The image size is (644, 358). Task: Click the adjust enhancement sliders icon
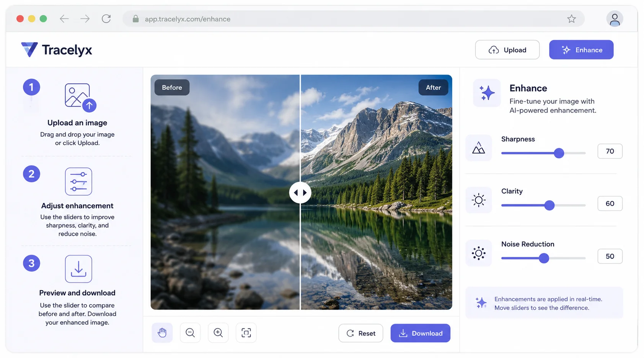pyautogui.click(x=78, y=181)
